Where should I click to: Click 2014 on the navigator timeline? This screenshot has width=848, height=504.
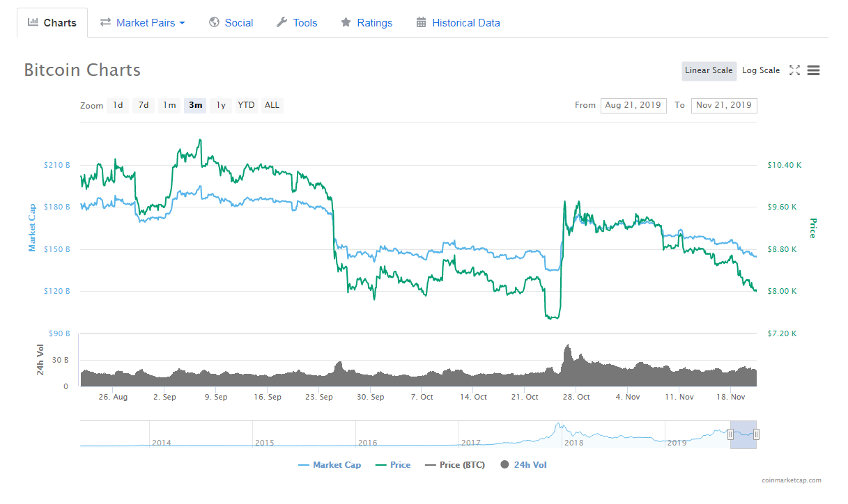[161, 443]
